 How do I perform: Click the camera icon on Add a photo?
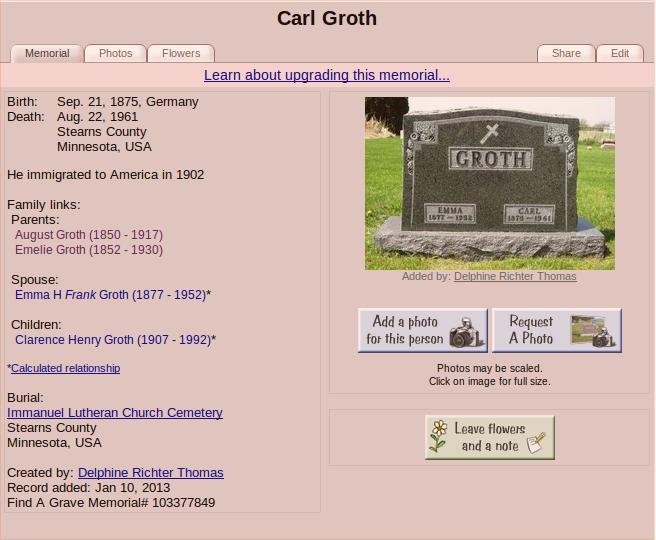pos(467,331)
